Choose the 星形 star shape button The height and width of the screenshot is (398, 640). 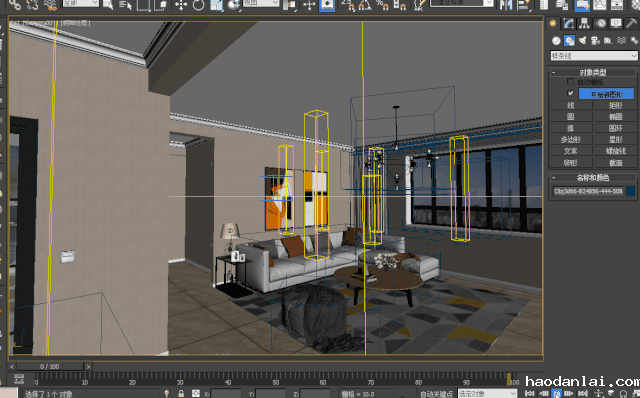tap(616, 140)
